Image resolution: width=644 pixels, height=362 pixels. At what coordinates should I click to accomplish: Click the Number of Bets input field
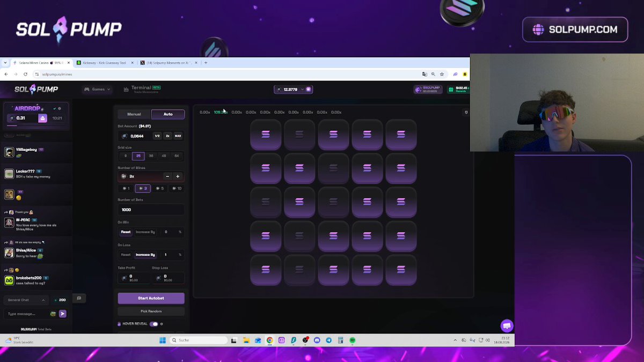click(151, 210)
